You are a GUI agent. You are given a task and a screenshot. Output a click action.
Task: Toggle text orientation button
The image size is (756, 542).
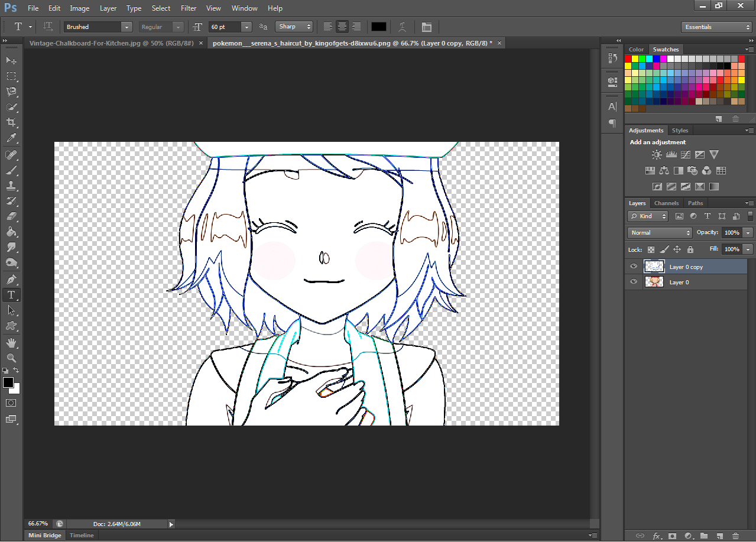pyautogui.click(x=48, y=27)
